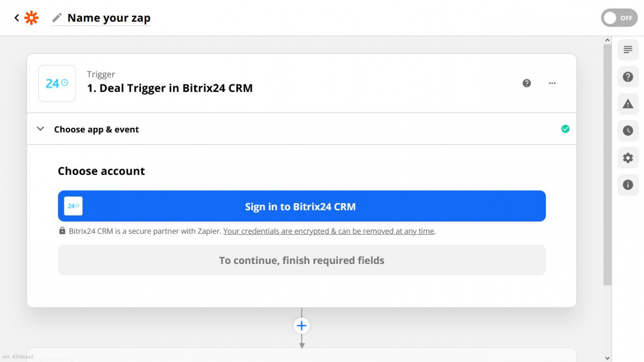644x362 pixels.
Task: Click the 'Choose app & event' label
Action: pyautogui.click(x=97, y=129)
